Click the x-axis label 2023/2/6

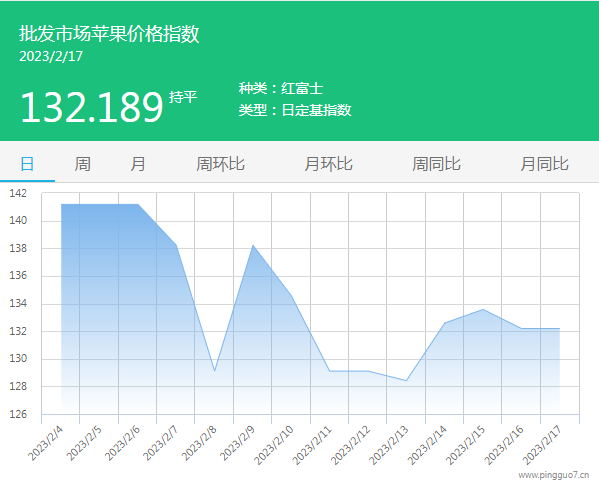(x=122, y=443)
